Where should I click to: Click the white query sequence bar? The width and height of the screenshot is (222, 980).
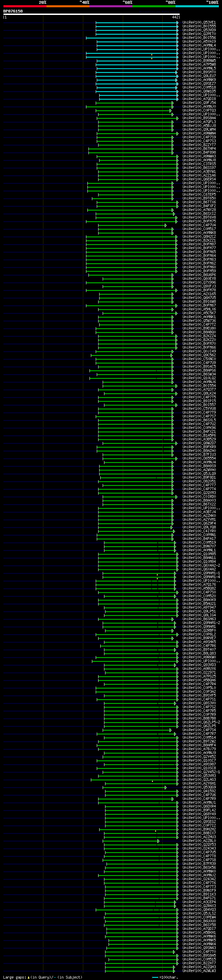[x=92, y=15]
